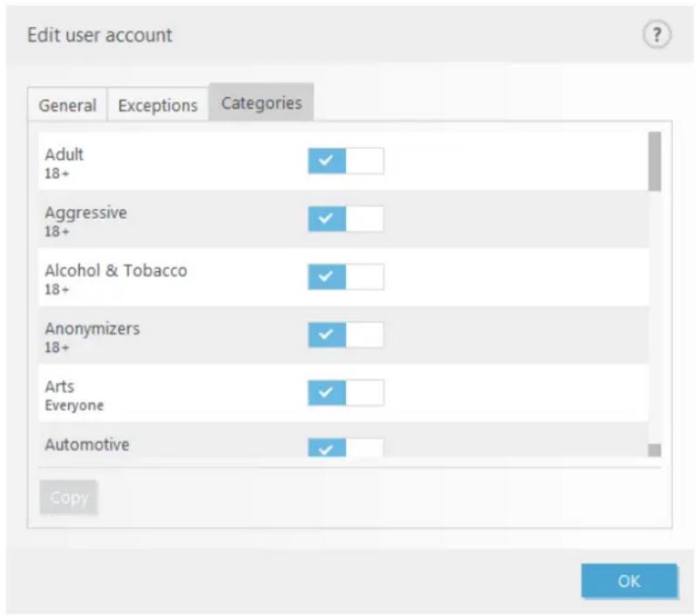Switch to the General tab
The height and width of the screenshot is (616, 696).
coord(67,105)
